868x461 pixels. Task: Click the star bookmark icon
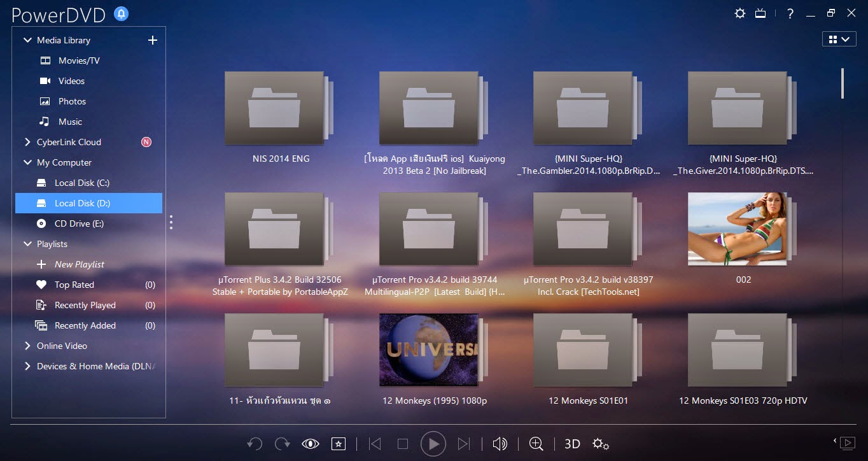point(339,444)
